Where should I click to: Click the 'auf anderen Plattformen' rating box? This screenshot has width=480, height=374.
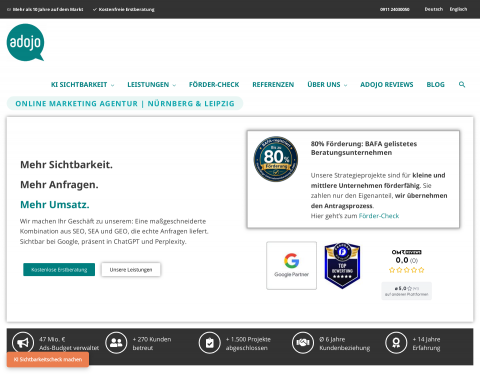click(406, 291)
